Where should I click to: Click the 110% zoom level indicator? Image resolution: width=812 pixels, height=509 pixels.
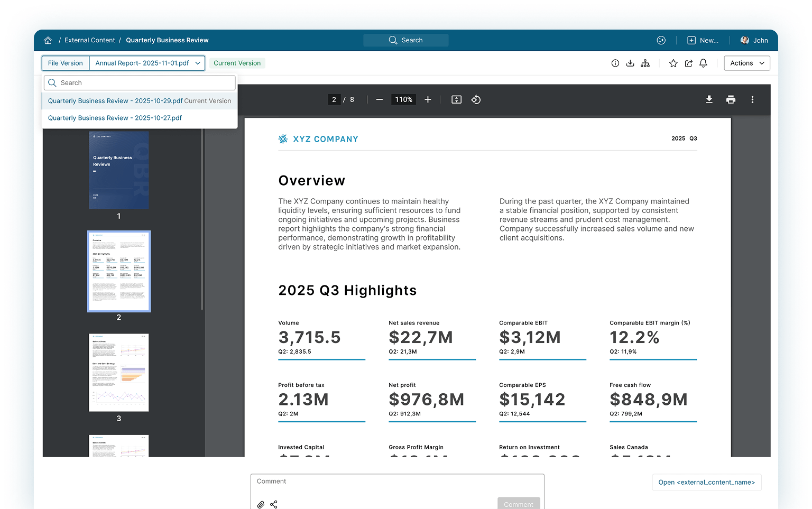click(403, 99)
